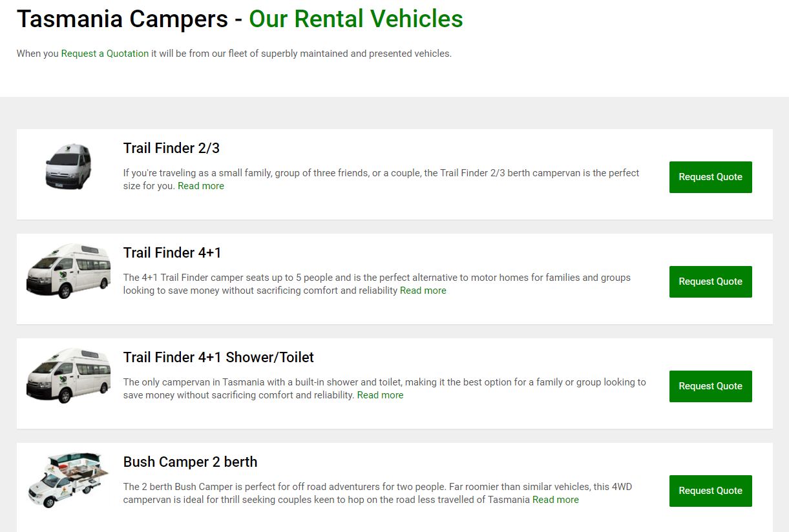
Task: Click the Bush Camper 4WD photo
Action: (68, 480)
